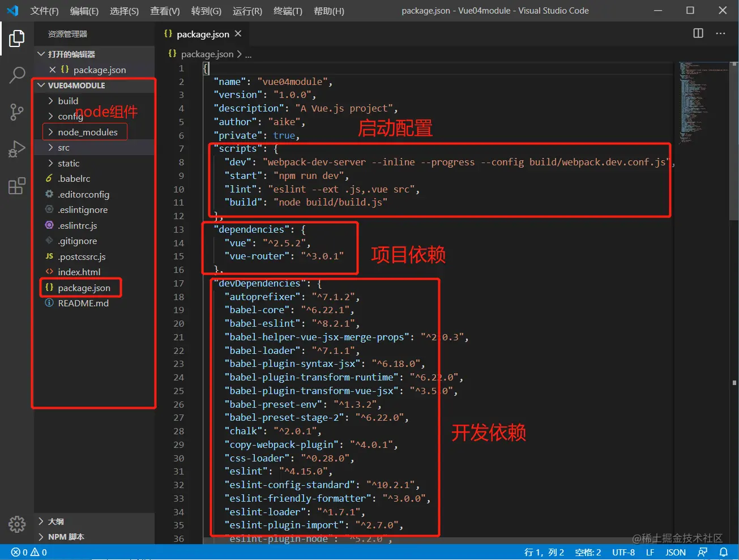Click line number 28 in the gutter
This screenshot has width=739, height=560.
pos(178,431)
